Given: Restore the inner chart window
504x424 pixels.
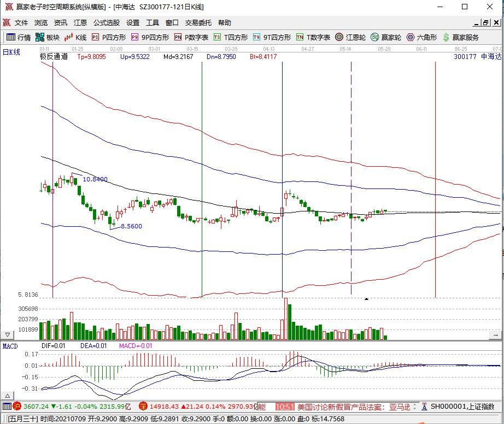Looking at the screenshot, I should click(x=486, y=23).
